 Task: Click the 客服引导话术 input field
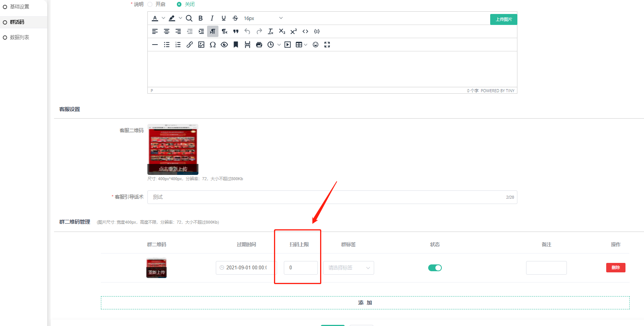click(x=332, y=197)
